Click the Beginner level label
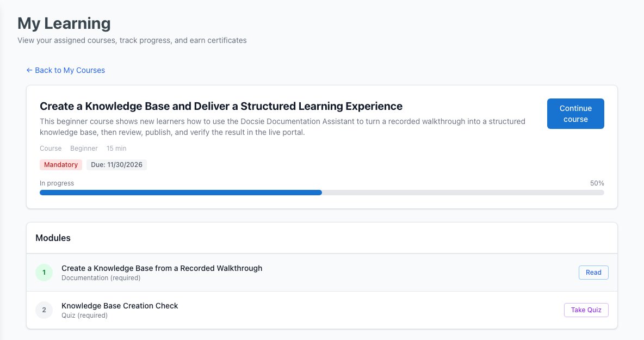The height and width of the screenshot is (340, 644). (x=84, y=148)
